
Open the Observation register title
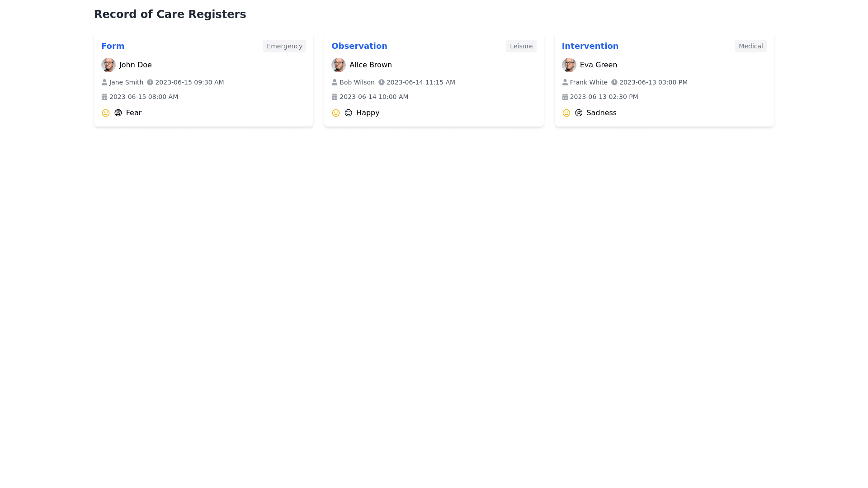(359, 46)
